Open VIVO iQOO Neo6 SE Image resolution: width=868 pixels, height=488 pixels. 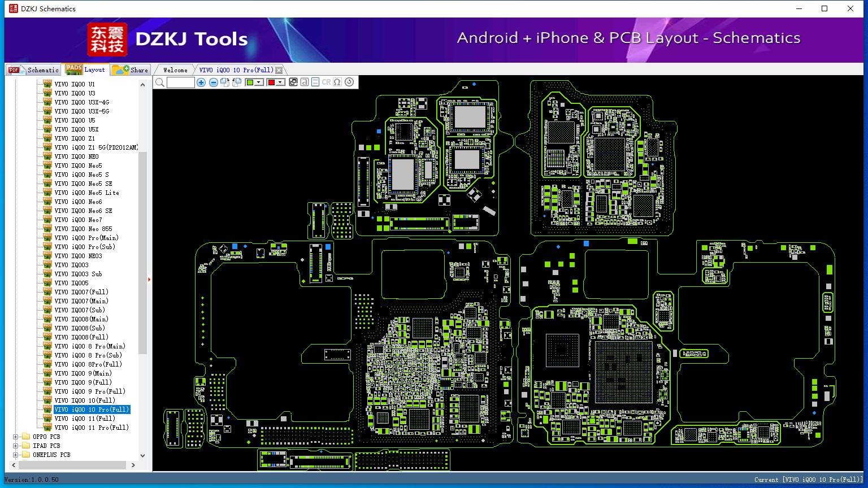[84, 211]
